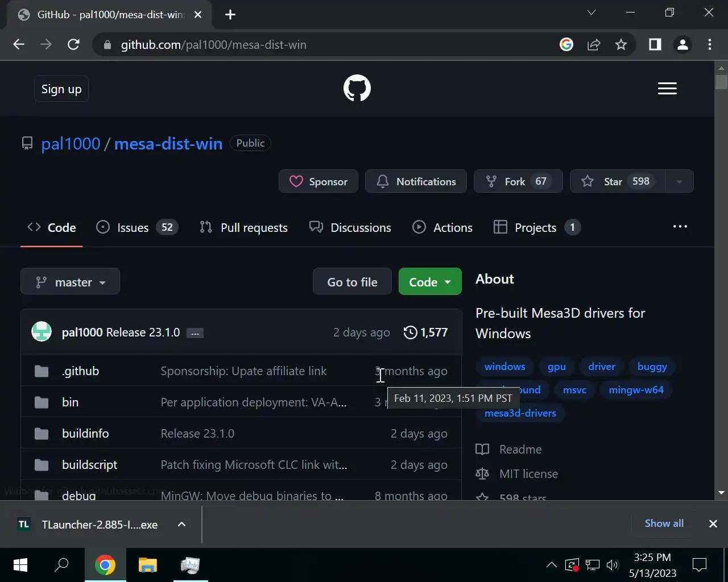Open the MIT license link
The width and height of the screenshot is (728, 582).
click(517, 474)
